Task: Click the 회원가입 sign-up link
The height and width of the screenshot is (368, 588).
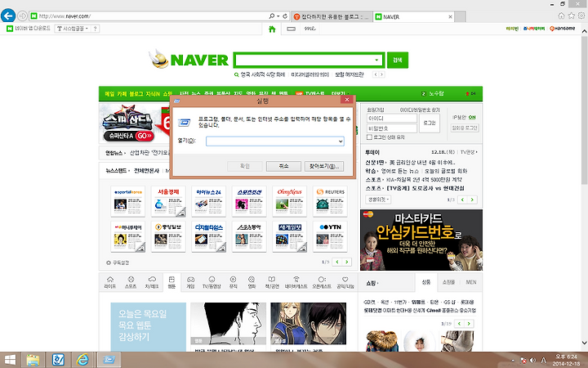Action: [x=376, y=110]
